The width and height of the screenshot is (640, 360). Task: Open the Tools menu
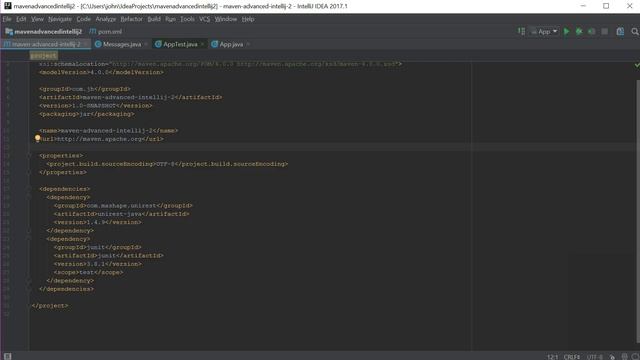pyautogui.click(x=187, y=19)
